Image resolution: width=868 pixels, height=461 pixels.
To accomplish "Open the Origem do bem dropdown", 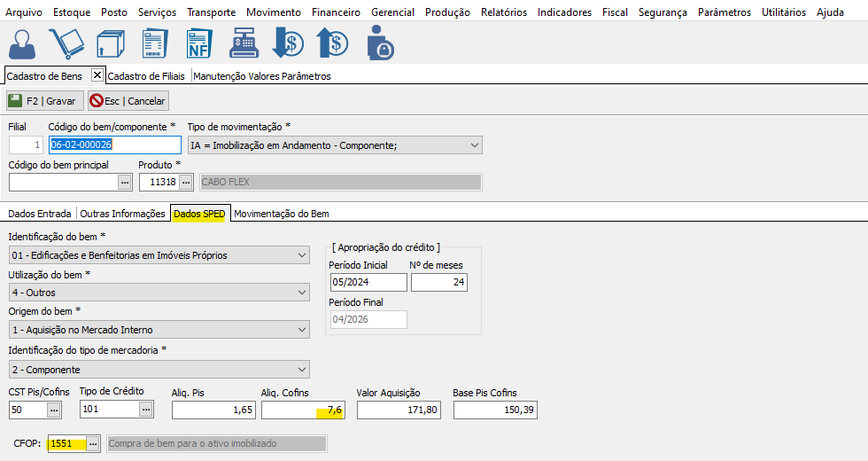I will pyautogui.click(x=302, y=330).
